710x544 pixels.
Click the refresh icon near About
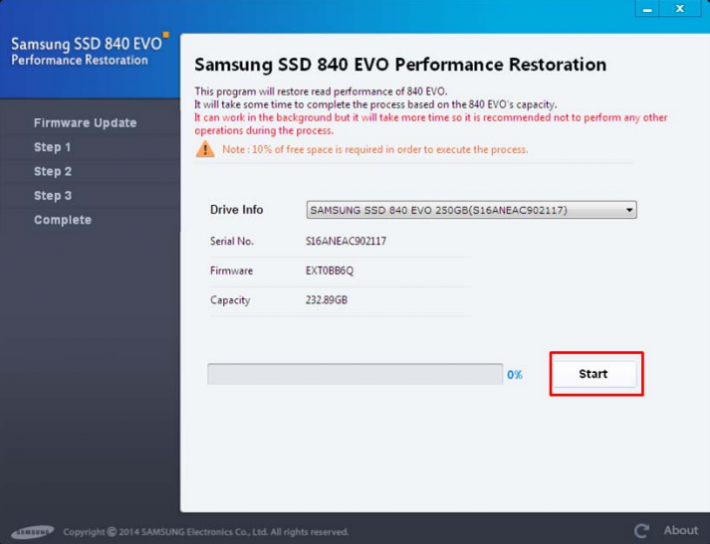641,530
